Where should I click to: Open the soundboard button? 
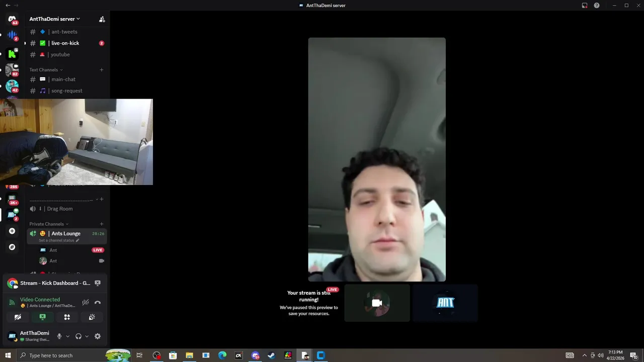coord(92,317)
